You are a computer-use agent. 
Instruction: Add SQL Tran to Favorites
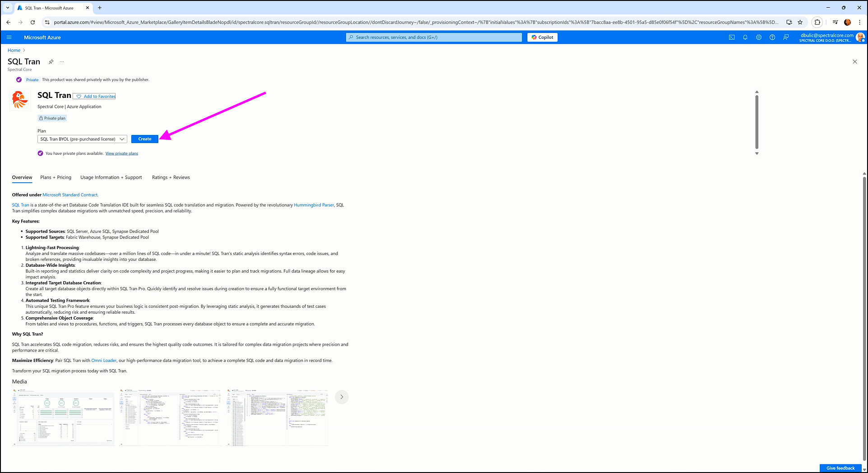95,97
